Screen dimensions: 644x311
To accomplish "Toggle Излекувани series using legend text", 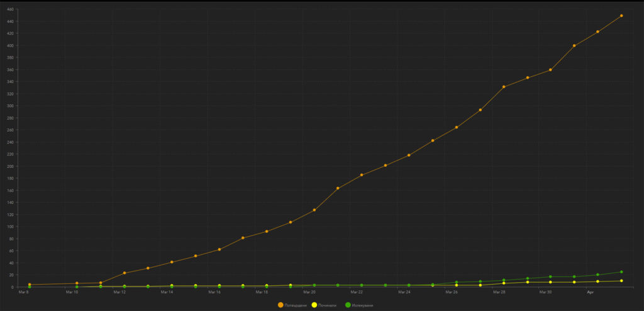I will (x=363, y=305).
